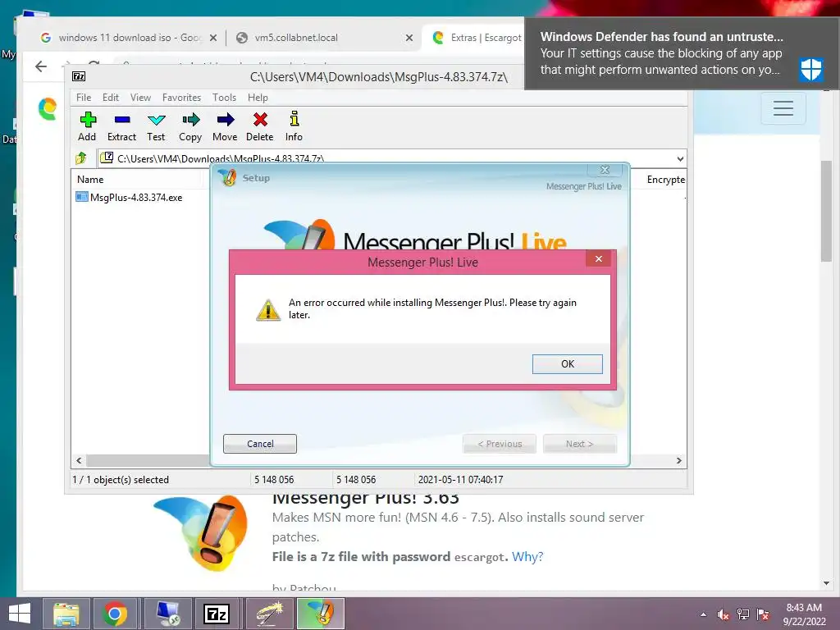This screenshot has width=840, height=630.
Task: Click the Escargot logo on the webpage
Action: coord(48,109)
